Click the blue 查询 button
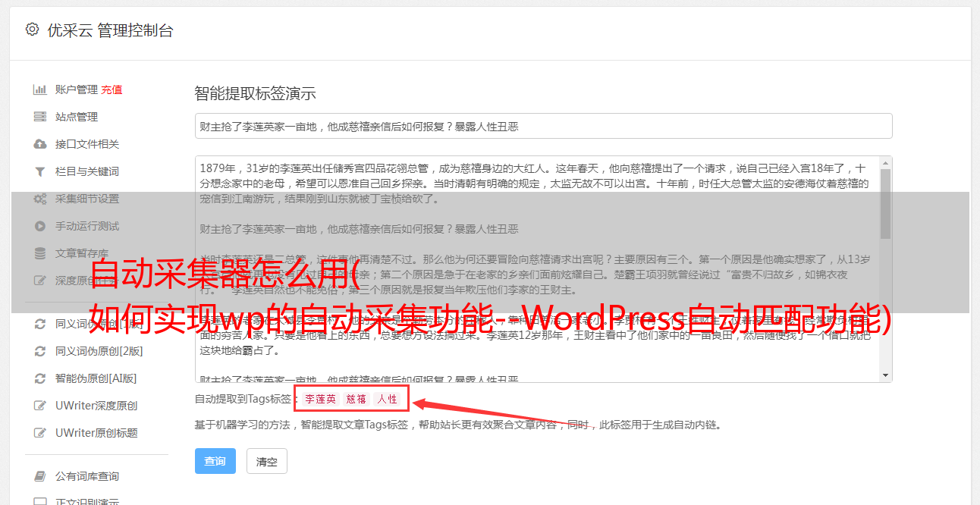The width and height of the screenshot is (980, 505). [x=215, y=461]
